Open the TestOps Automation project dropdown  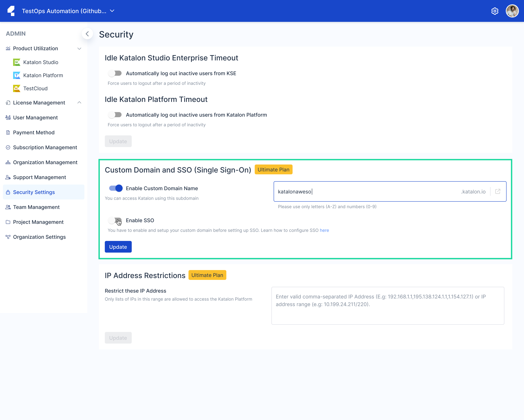coord(68,11)
